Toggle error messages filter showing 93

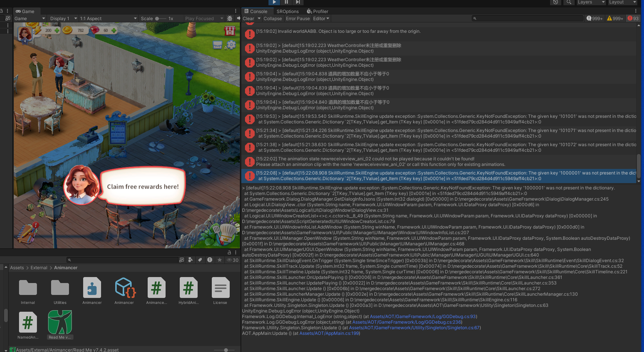[x=633, y=18]
